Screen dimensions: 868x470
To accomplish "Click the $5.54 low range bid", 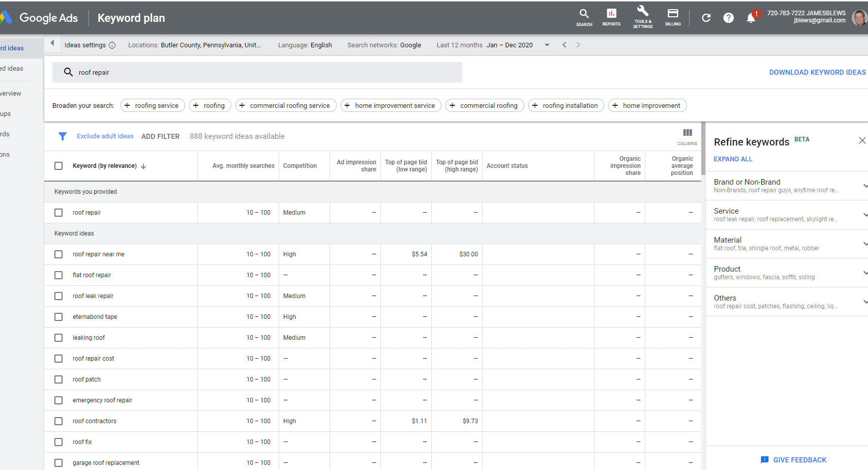I will (420, 254).
